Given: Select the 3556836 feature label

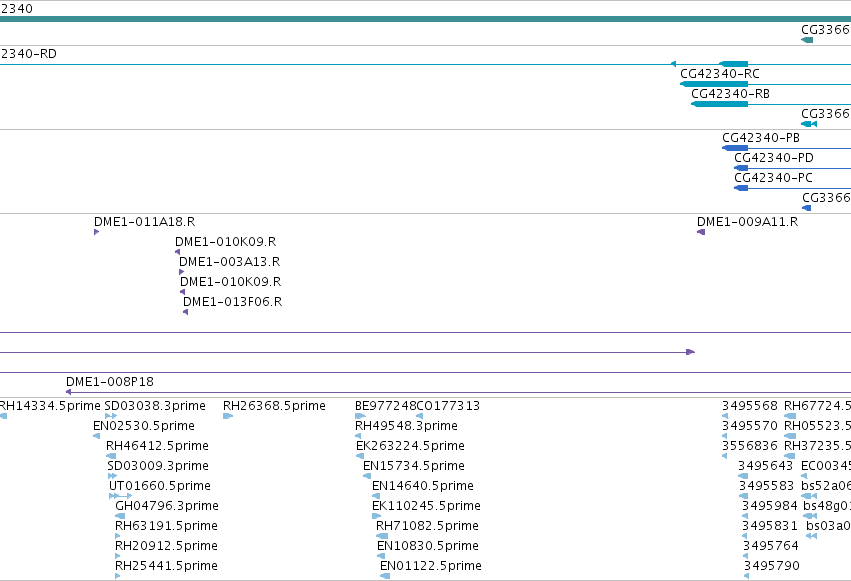Looking at the screenshot, I should tap(750, 446).
